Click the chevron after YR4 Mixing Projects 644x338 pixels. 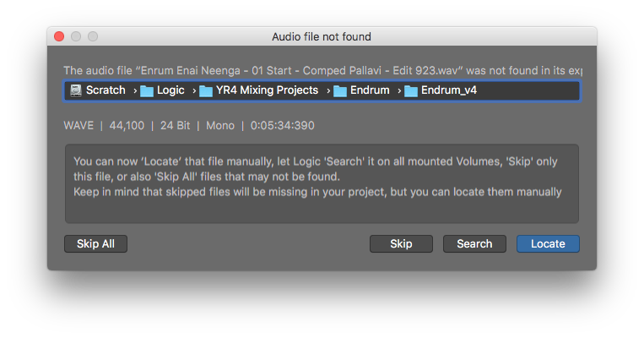tap(328, 91)
